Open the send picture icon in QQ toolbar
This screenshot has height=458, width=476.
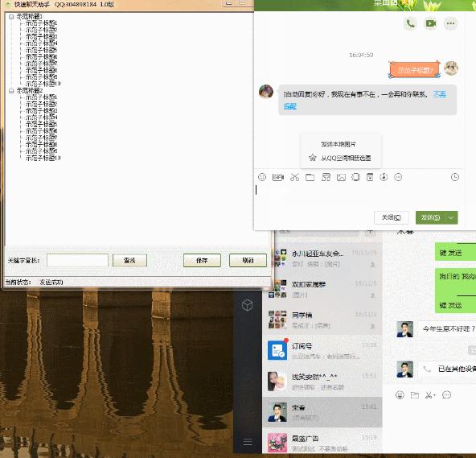point(341,177)
